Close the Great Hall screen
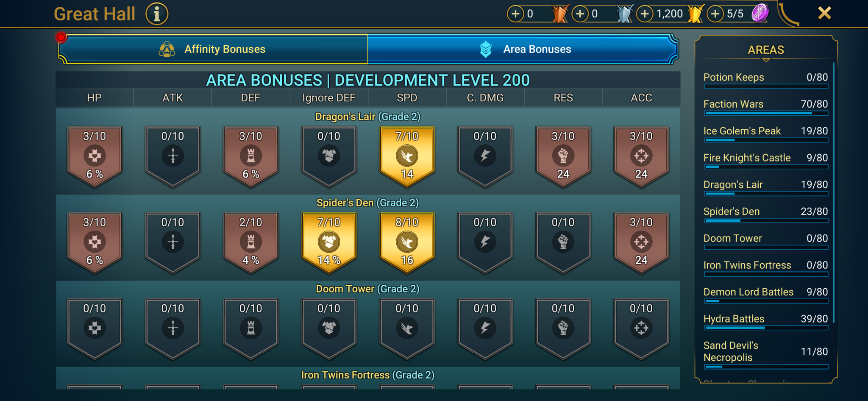Viewport: 868px width, 401px height. 824,13
